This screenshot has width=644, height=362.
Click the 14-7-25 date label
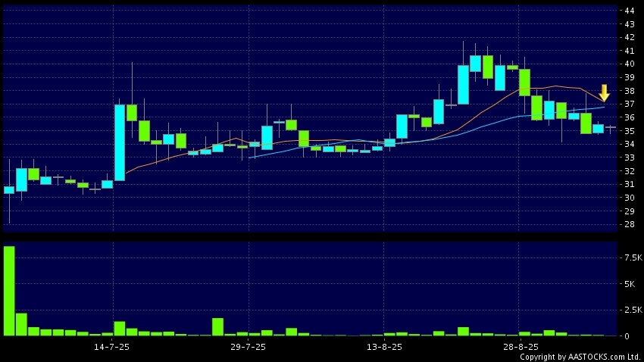point(111,347)
